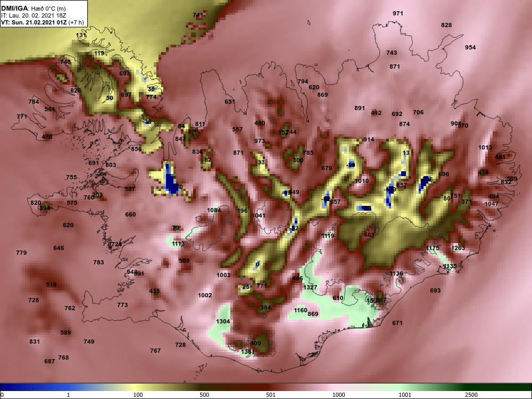Viewport: 532px width, 399px height.
Task: Click the '2500' colour scale label
Action: [471, 395]
